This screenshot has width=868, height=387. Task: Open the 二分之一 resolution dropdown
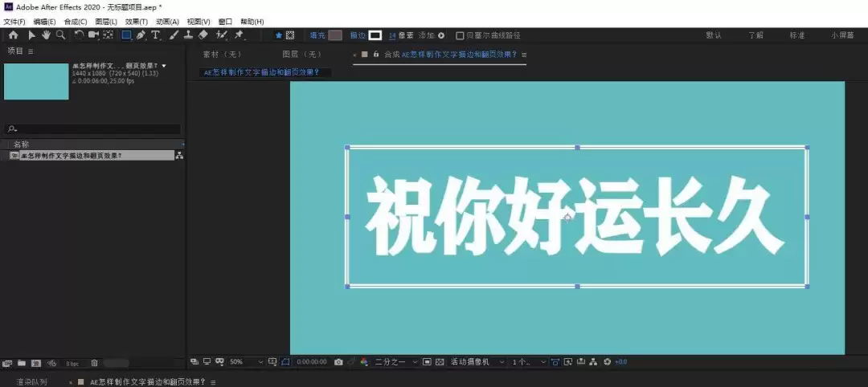395,361
